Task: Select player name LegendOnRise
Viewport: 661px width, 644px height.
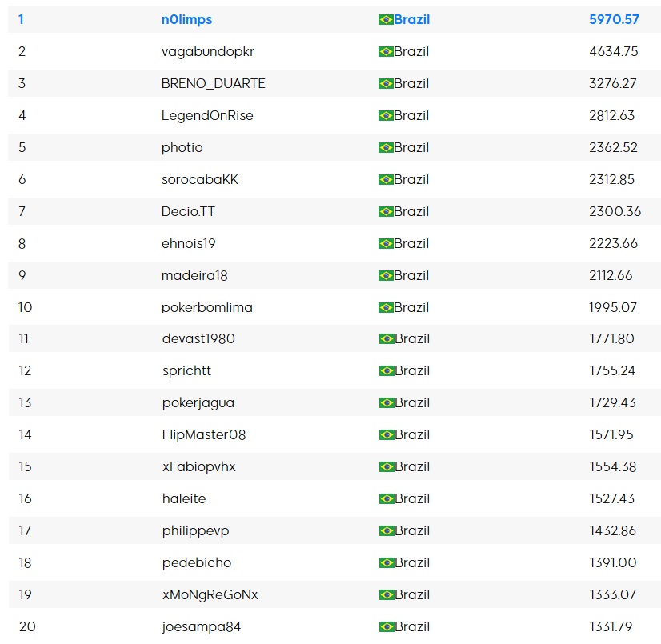Action: point(207,116)
